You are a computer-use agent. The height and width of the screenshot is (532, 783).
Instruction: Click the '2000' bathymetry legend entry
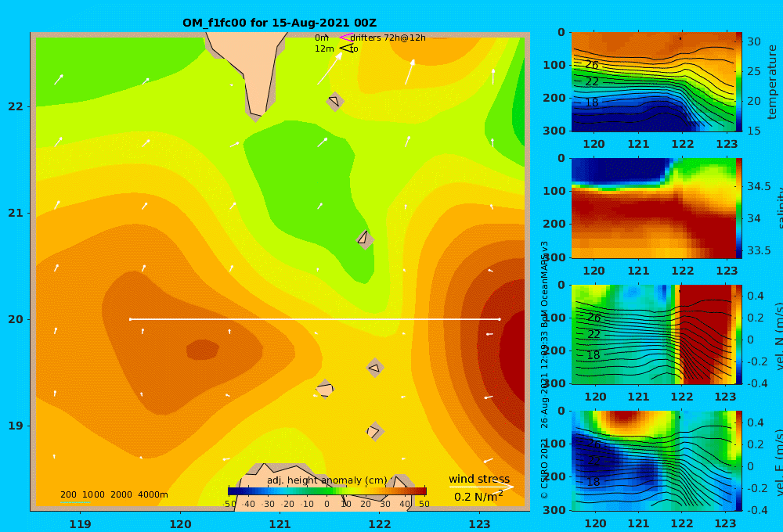coord(121,494)
